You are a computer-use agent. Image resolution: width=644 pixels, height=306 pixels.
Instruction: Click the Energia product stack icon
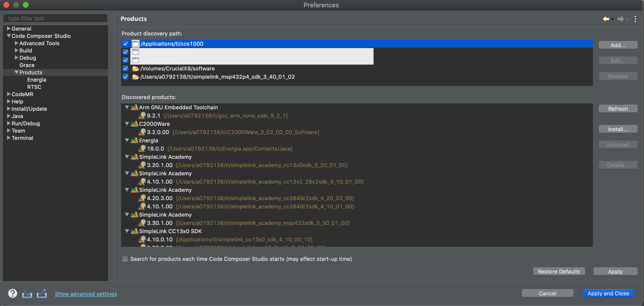(x=134, y=141)
